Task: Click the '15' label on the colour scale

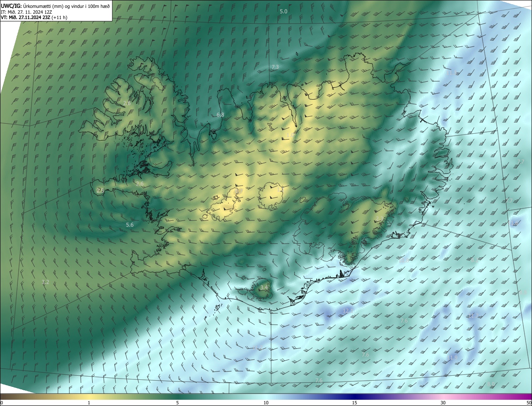Action: click(355, 403)
